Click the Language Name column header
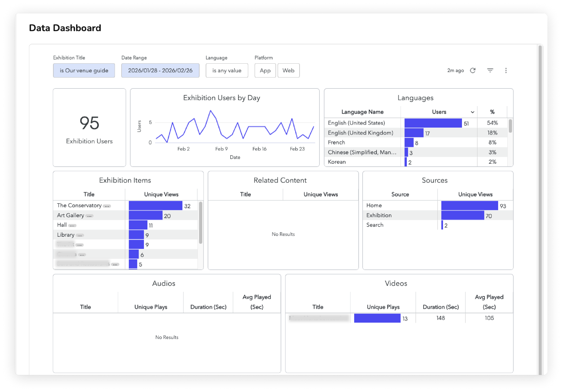 pos(362,112)
